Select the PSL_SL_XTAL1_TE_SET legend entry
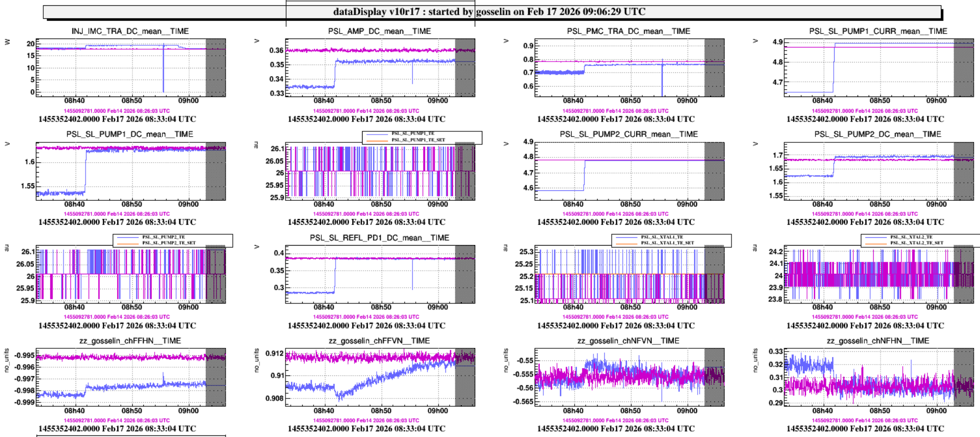 pyautogui.click(x=668, y=243)
